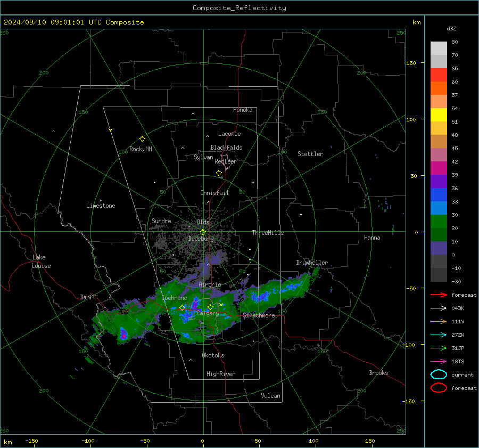Select the bright green swatch between 30 and 20 dBZ
The height and width of the screenshot is (448, 479).
coord(439,222)
